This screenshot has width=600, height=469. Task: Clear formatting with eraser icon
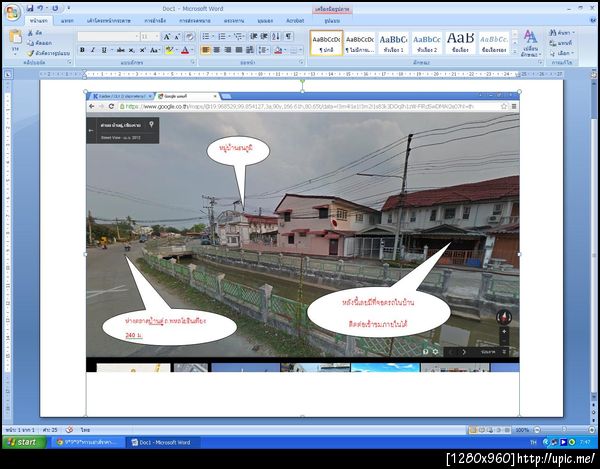coord(190,37)
